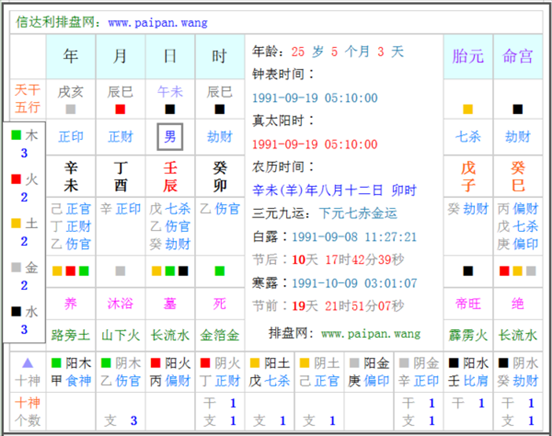Click the 白露 date 1991-09-08 11:27:21
Screen dimensions: 552x436
354,237
